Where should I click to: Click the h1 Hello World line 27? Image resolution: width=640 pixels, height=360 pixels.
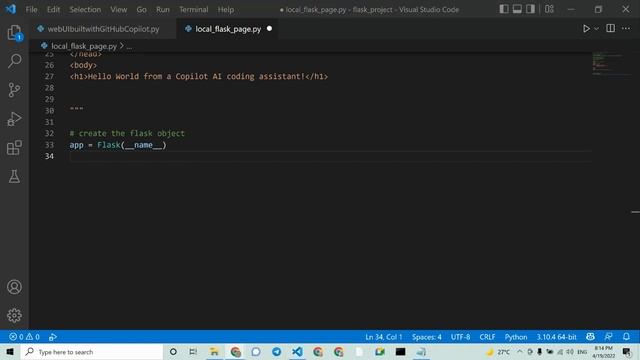point(199,76)
